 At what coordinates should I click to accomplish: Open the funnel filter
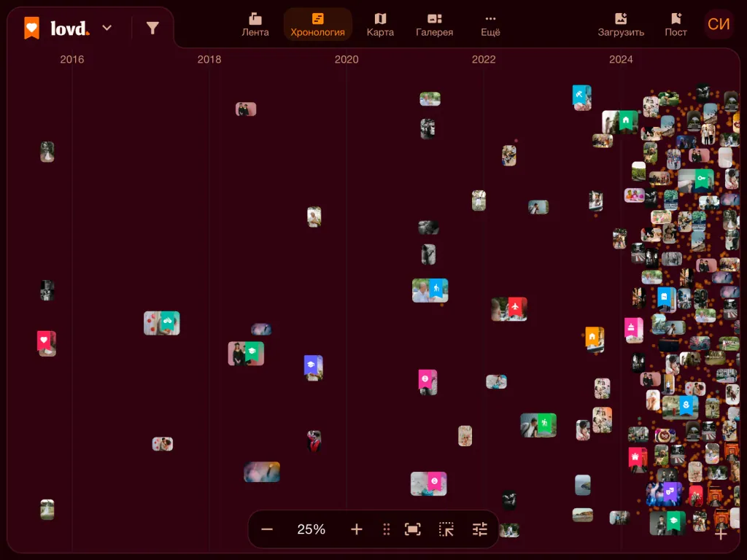(152, 28)
